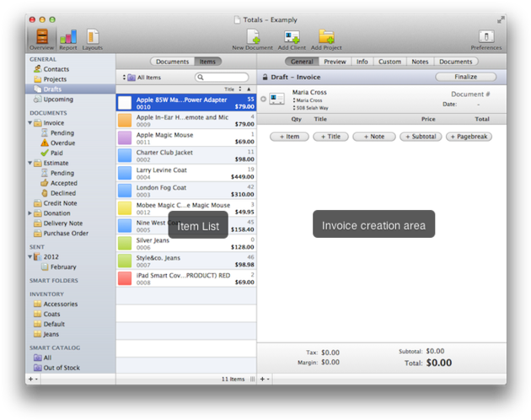Viewport: 531px width, 420px height.
Task: Select the Silver Jeans item row
Action: tap(186, 244)
